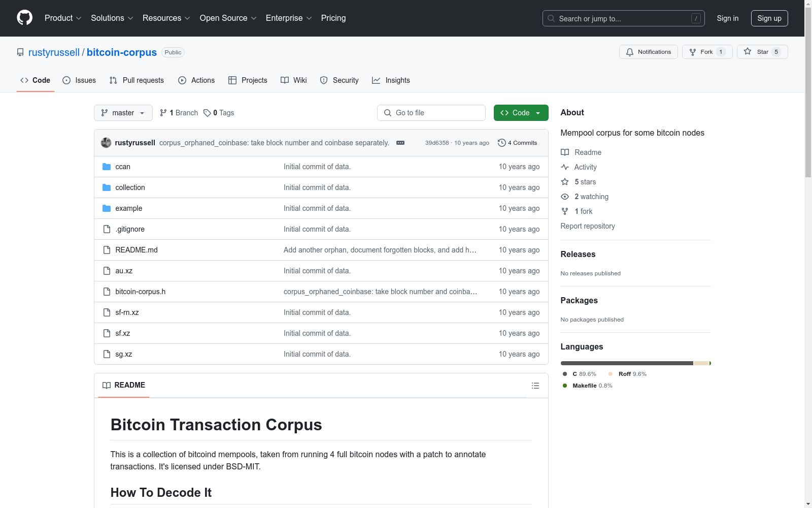This screenshot has width=812, height=508.
Task: Click the Search or jump to field
Action: pos(624,18)
